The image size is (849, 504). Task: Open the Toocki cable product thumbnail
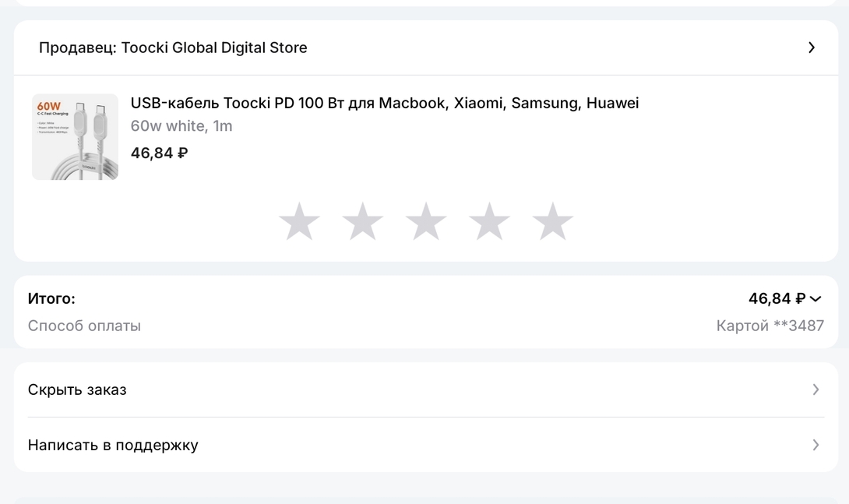click(75, 137)
